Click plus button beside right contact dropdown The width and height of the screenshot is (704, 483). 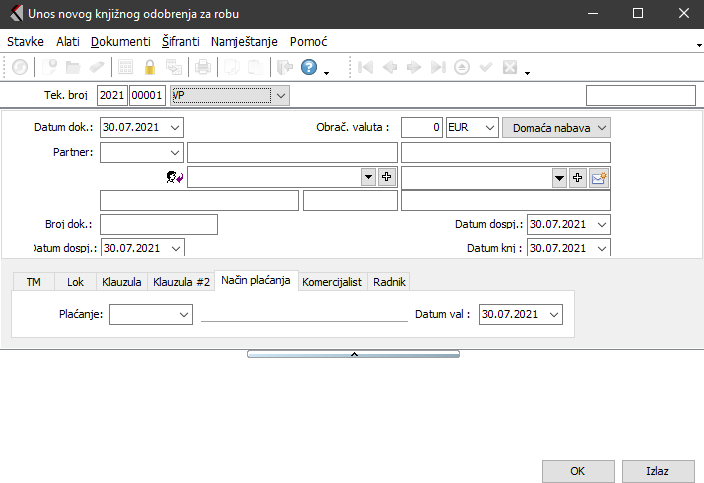pos(577,177)
